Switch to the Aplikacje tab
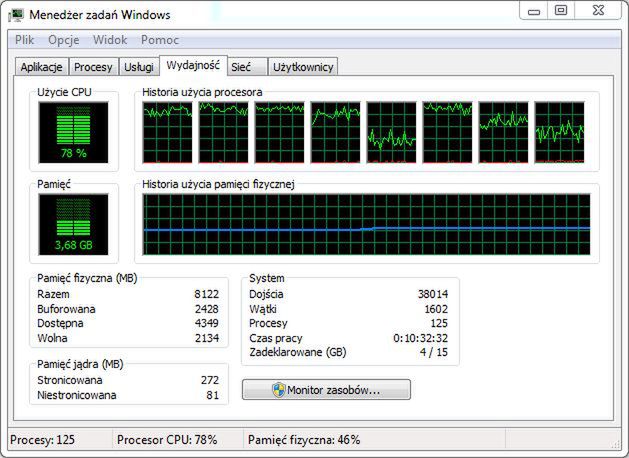The width and height of the screenshot is (629, 458). pos(41,67)
